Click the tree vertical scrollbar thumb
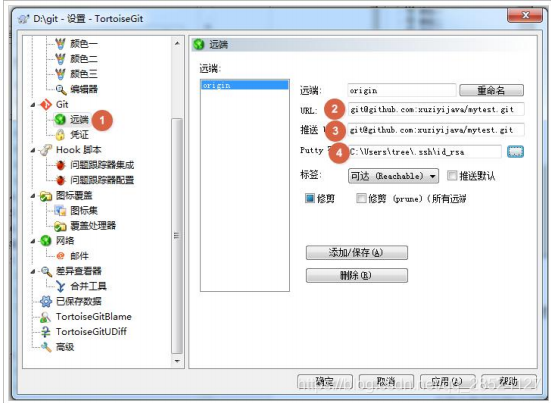The height and width of the screenshot is (403, 551). (x=177, y=236)
